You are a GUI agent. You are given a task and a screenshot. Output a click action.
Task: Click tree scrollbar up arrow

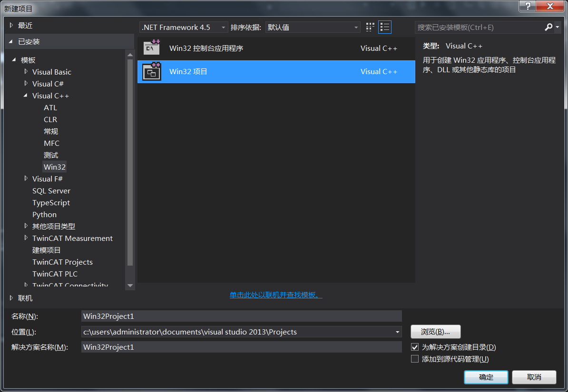(130, 55)
